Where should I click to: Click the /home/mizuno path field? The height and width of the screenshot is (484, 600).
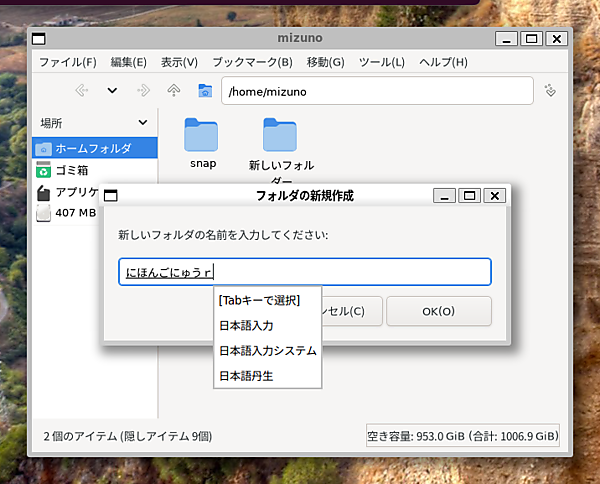pyautogui.click(x=375, y=91)
